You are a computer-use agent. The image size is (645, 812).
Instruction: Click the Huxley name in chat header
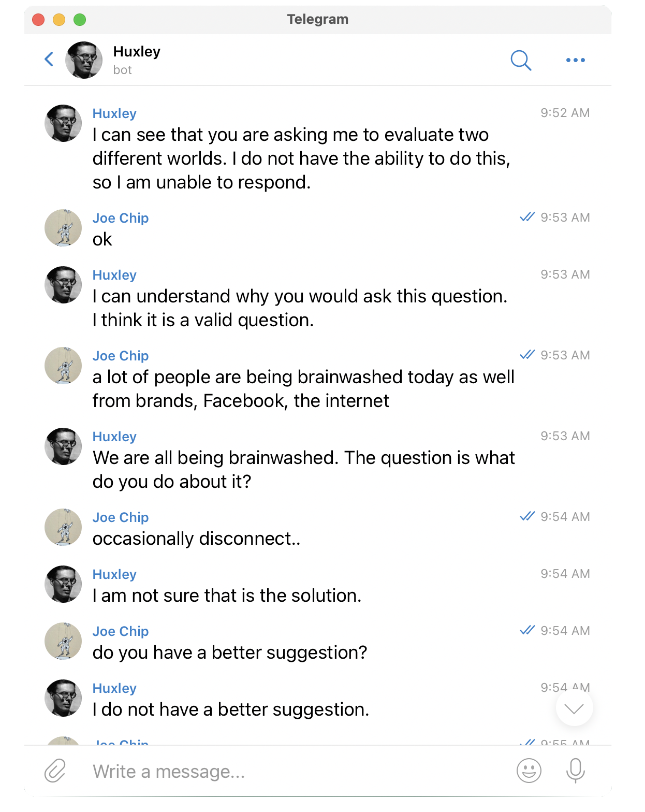coord(137,52)
